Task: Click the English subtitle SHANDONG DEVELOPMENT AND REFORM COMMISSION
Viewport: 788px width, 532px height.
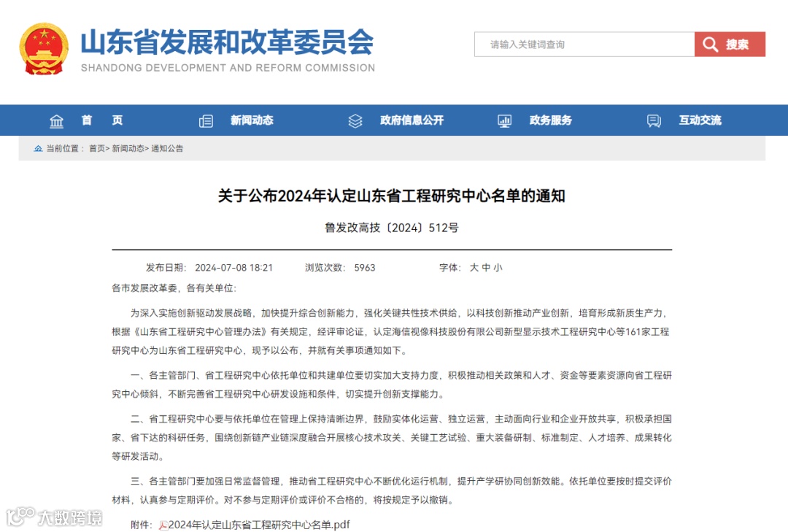Action: pyautogui.click(x=228, y=68)
